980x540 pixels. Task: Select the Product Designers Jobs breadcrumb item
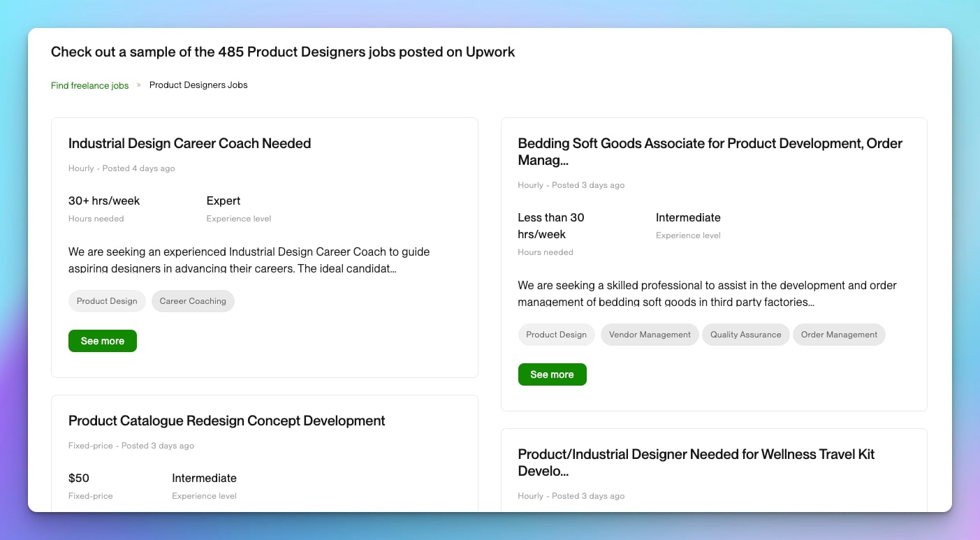[198, 85]
